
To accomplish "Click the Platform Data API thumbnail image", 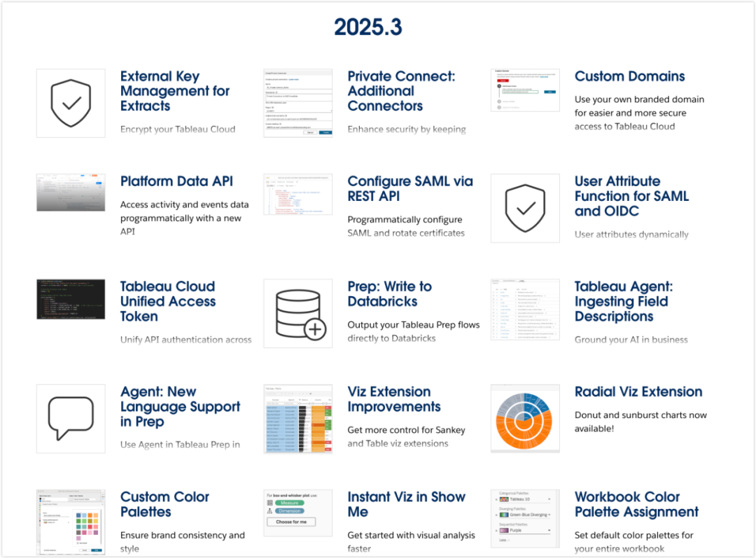I will tap(71, 193).
